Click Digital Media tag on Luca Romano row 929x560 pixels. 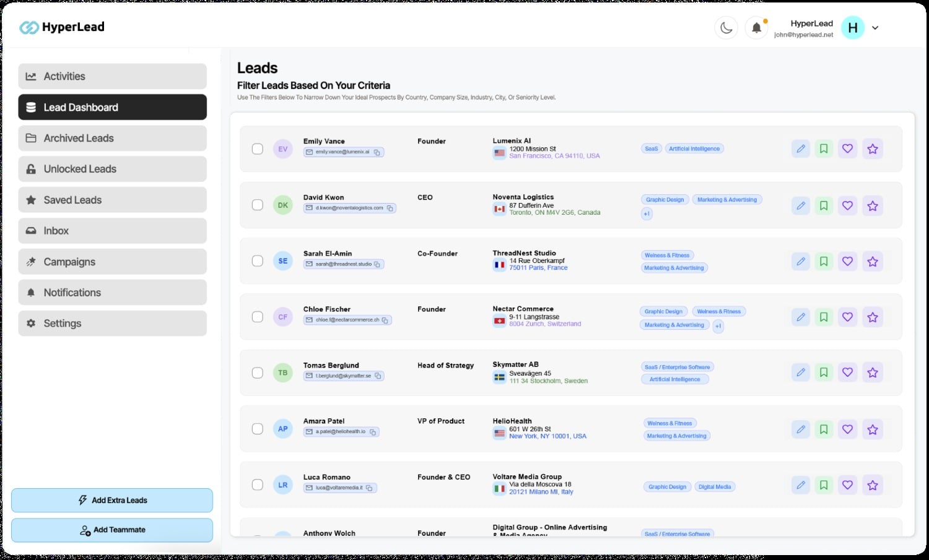tap(715, 487)
